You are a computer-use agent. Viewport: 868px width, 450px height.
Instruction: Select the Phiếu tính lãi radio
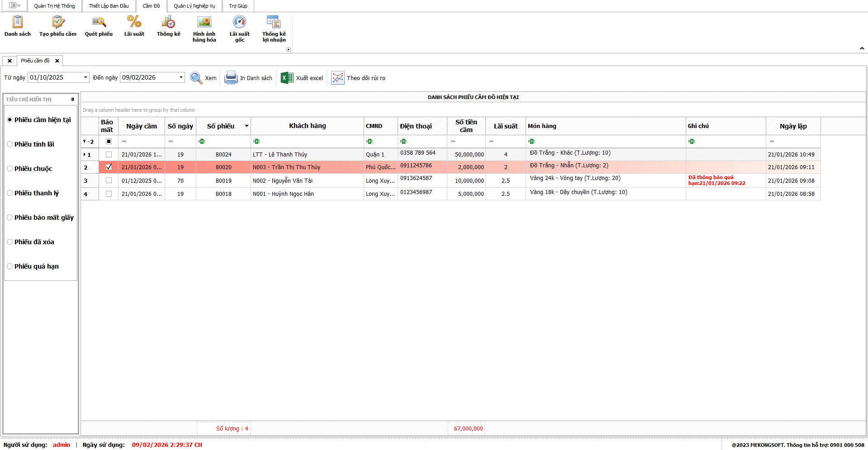[9, 144]
